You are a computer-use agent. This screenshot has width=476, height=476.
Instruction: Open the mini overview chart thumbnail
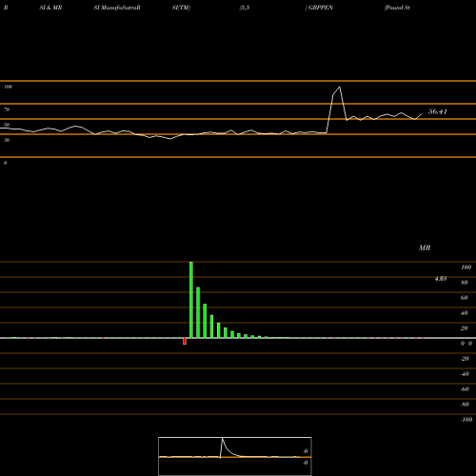tap(235, 456)
